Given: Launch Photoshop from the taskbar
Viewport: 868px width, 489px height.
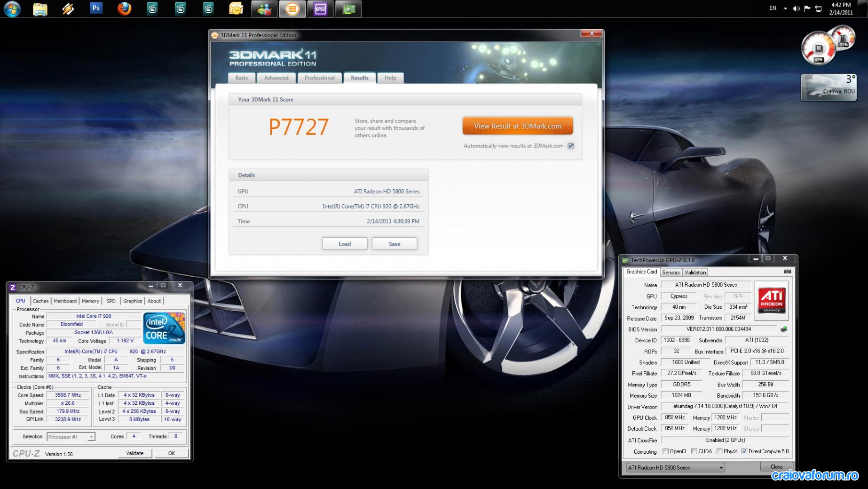Looking at the screenshot, I should pos(96,8).
